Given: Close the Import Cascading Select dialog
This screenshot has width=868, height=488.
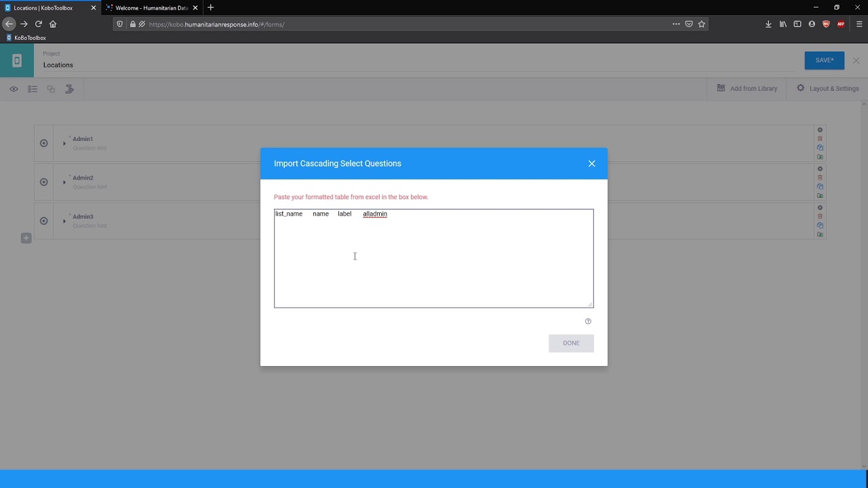Looking at the screenshot, I should [591, 163].
